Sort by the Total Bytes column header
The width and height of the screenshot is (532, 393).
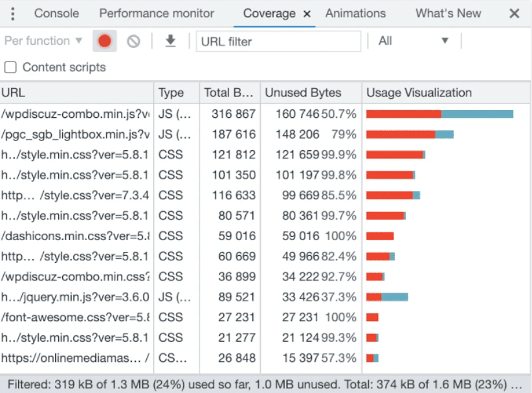pos(228,93)
